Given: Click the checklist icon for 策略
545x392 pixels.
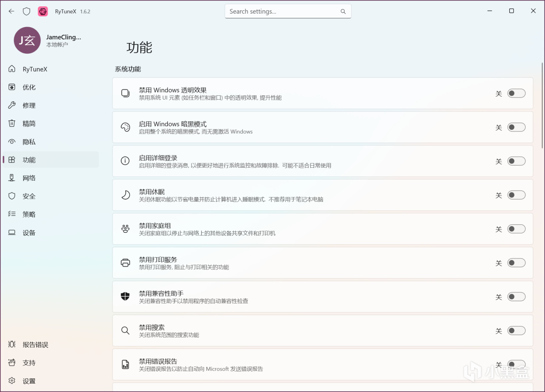Looking at the screenshot, I should click(12, 214).
